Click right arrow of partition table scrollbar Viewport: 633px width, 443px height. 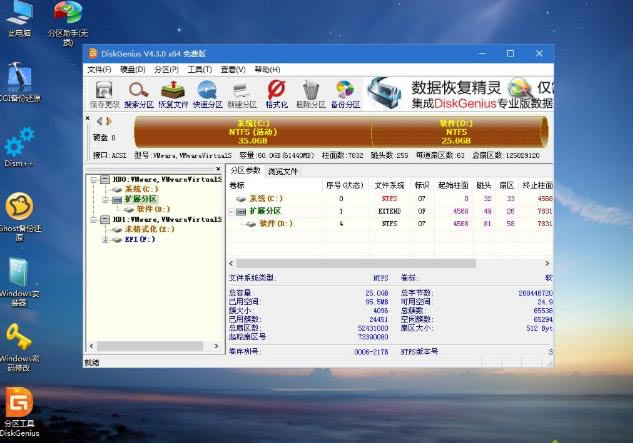[x=547, y=264]
